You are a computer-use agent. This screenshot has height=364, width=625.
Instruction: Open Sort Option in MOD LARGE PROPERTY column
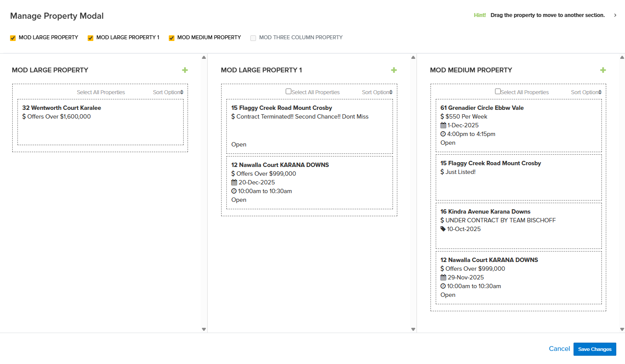pos(168,92)
